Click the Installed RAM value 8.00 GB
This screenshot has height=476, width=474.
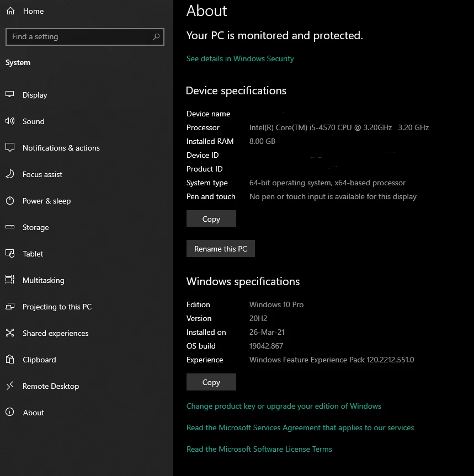[262, 141]
